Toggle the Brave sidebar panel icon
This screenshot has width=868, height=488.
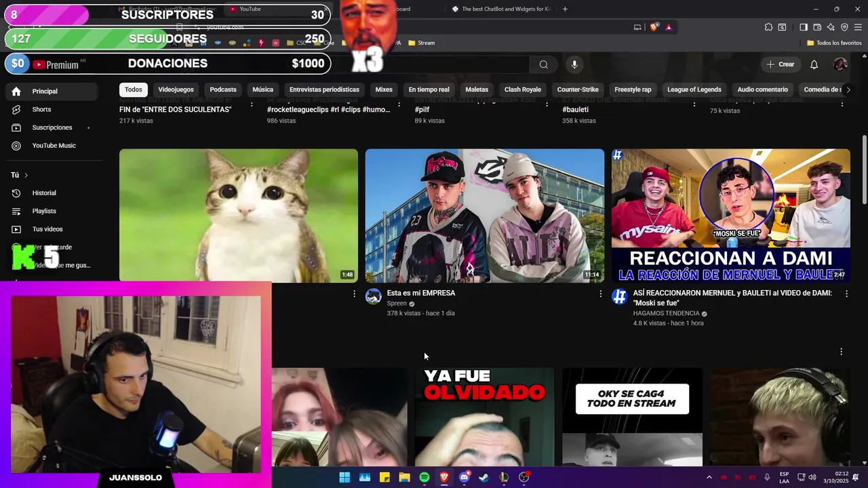point(804,27)
